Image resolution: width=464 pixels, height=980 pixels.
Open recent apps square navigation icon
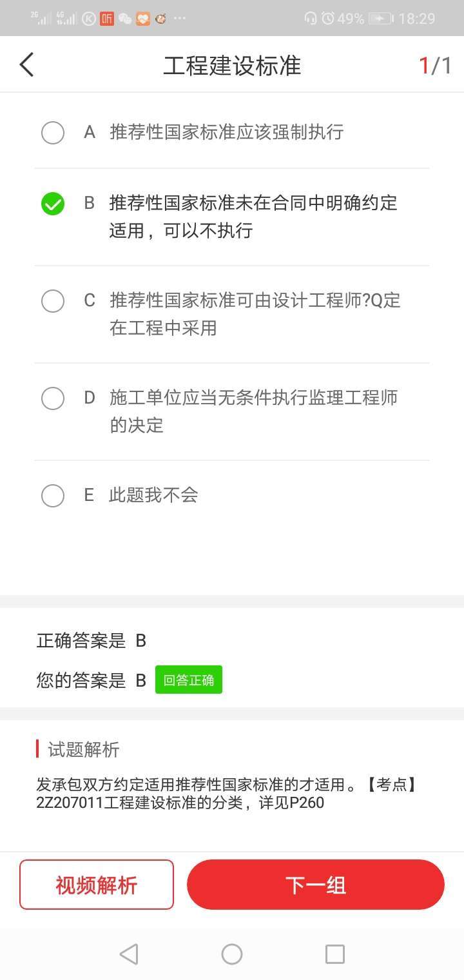coord(335,954)
